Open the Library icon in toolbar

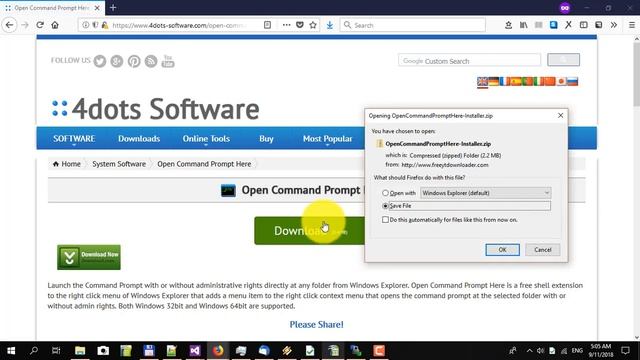[x=524, y=25]
